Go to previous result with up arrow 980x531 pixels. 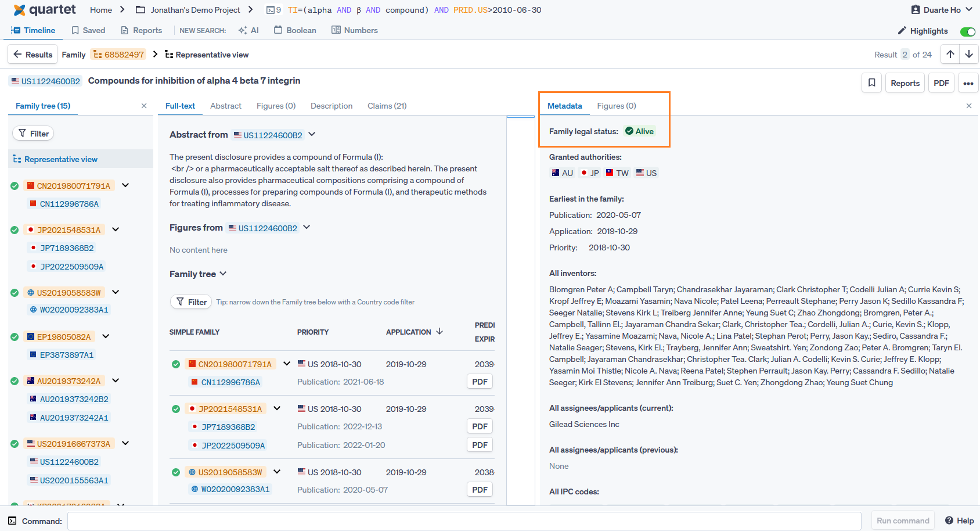click(x=950, y=54)
